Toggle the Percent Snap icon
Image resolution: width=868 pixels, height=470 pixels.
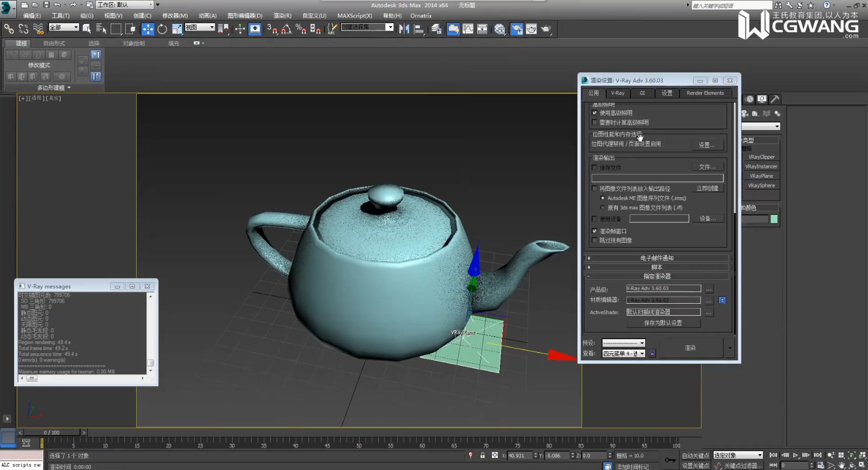301,29
